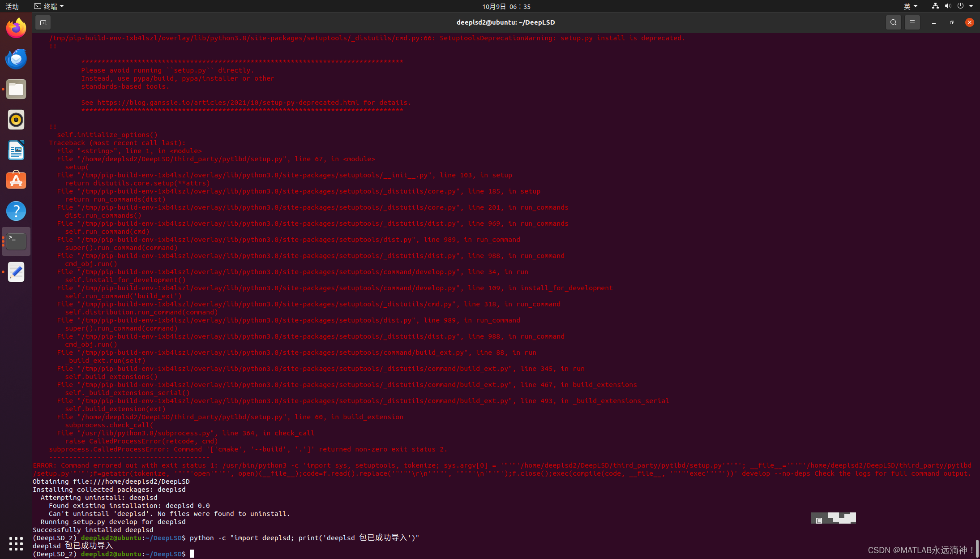Click 'Please avoid running setup.py directly' text

[167, 70]
